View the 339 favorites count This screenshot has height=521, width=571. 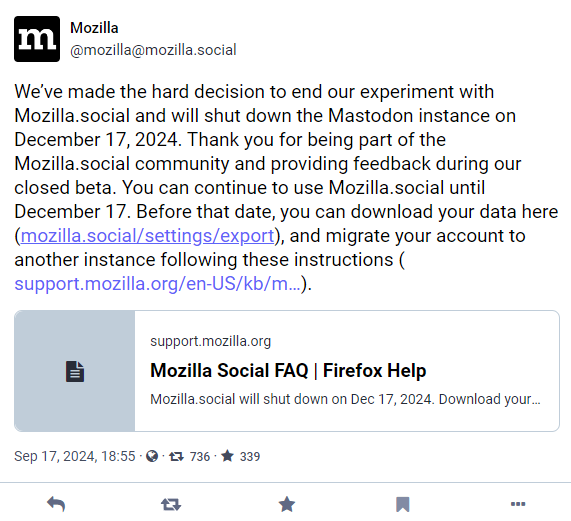tap(250, 457)
